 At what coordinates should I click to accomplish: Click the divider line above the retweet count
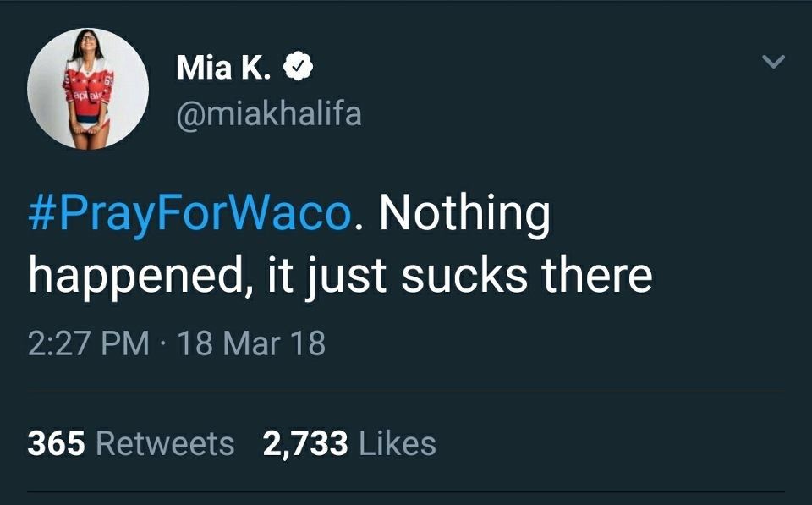pos(406,392)
